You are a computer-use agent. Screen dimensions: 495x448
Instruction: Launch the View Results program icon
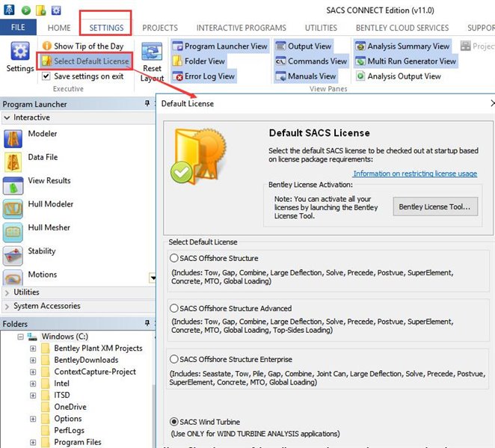coord(13,185)
